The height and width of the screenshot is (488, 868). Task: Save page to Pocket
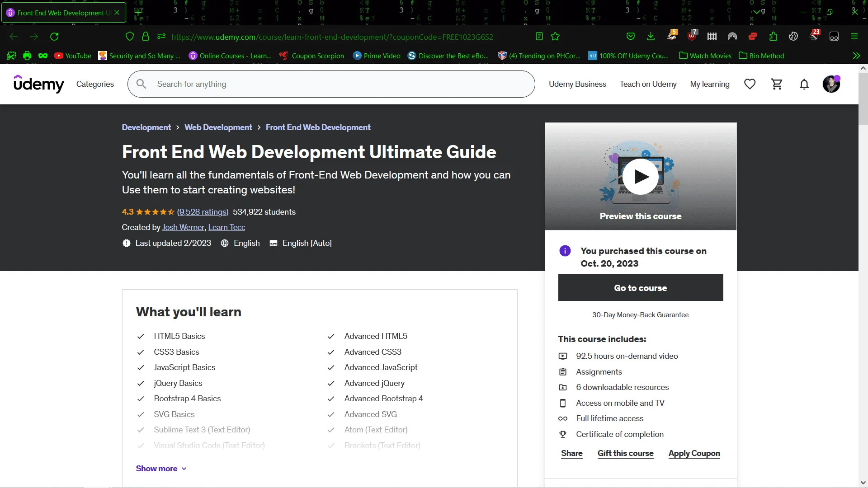tap(631, 37)
